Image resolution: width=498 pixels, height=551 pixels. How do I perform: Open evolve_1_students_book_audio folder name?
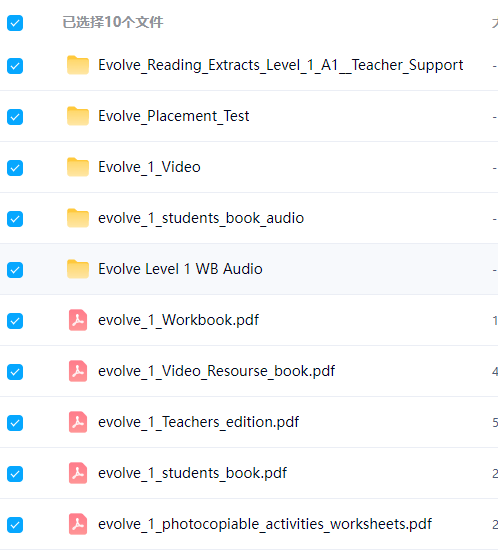(201, 218)
